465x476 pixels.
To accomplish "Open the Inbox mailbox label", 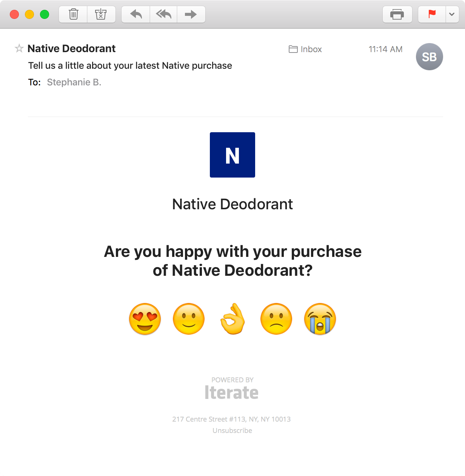I will pos(311,49).
